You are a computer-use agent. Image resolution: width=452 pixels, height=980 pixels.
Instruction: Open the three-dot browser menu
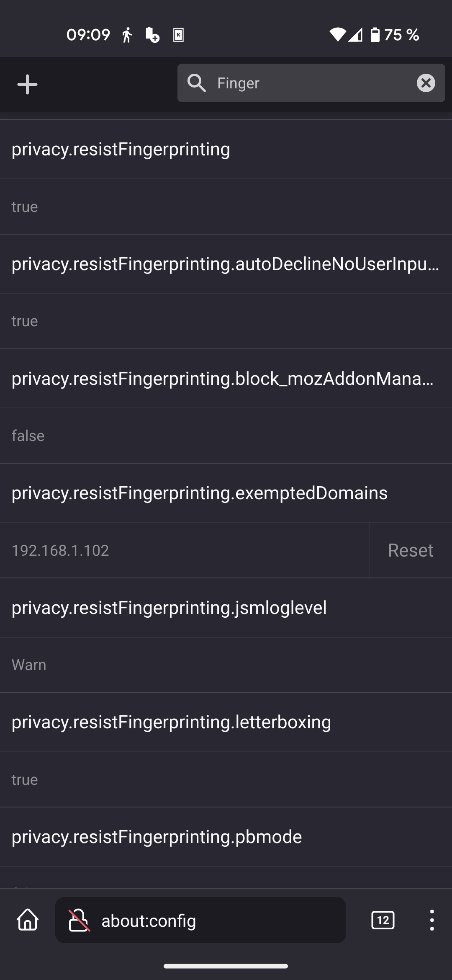(x=431, y=920)
